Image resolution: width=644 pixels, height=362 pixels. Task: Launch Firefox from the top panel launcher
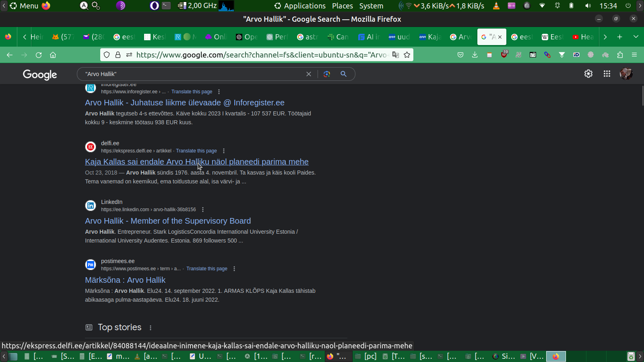point(46,6)
